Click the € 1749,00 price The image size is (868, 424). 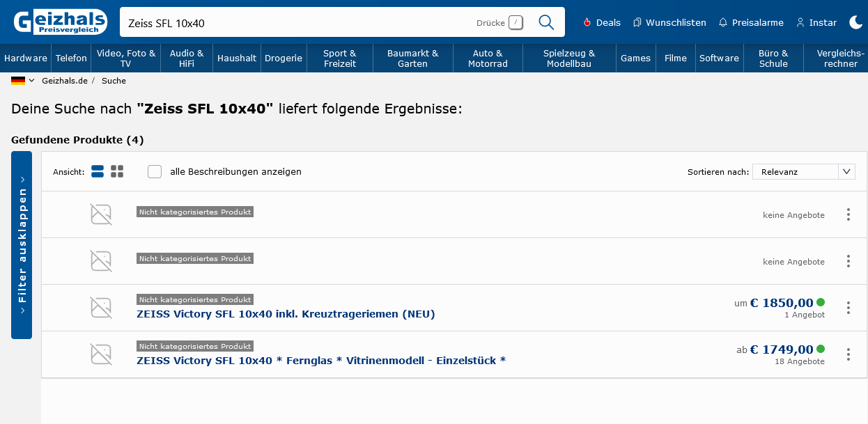(782, 350)
